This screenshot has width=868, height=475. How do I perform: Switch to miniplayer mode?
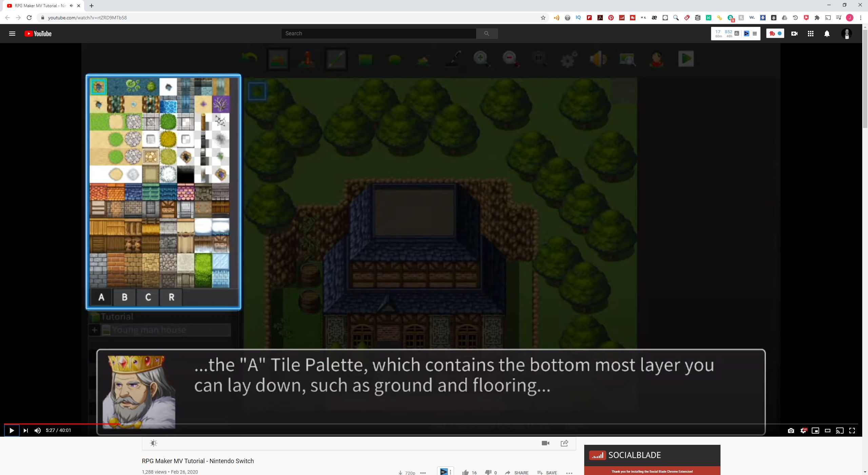815,431
